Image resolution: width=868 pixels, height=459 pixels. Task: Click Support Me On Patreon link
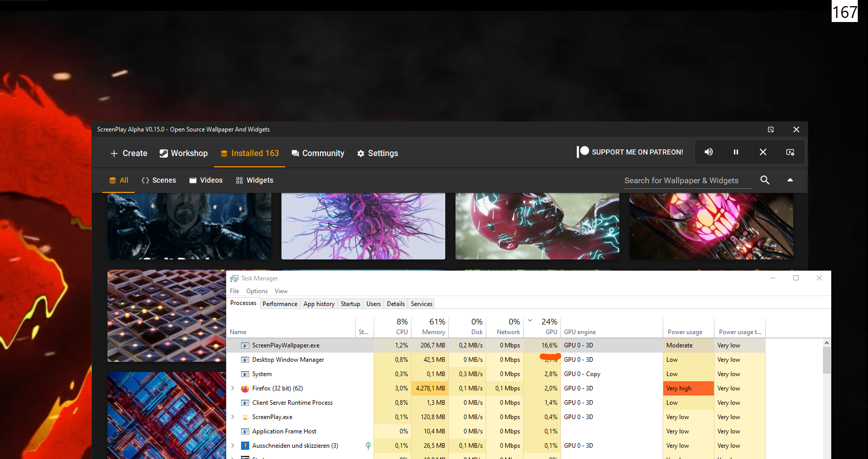pos(630,152)
